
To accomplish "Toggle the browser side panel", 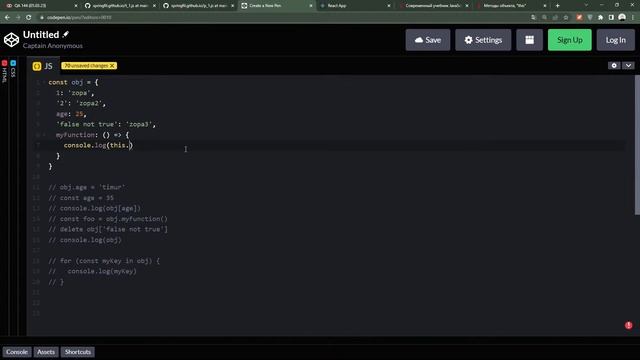I will [x=611, y=18].
